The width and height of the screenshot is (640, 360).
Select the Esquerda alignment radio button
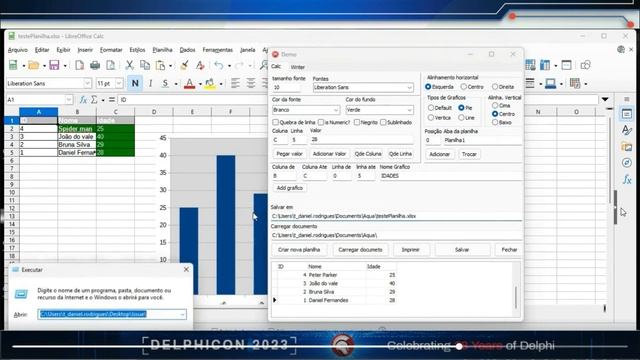click(428, 87)
